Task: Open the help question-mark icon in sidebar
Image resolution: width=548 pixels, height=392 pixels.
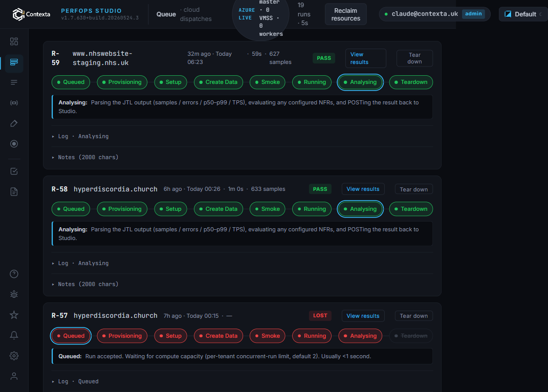Action: 14,274
